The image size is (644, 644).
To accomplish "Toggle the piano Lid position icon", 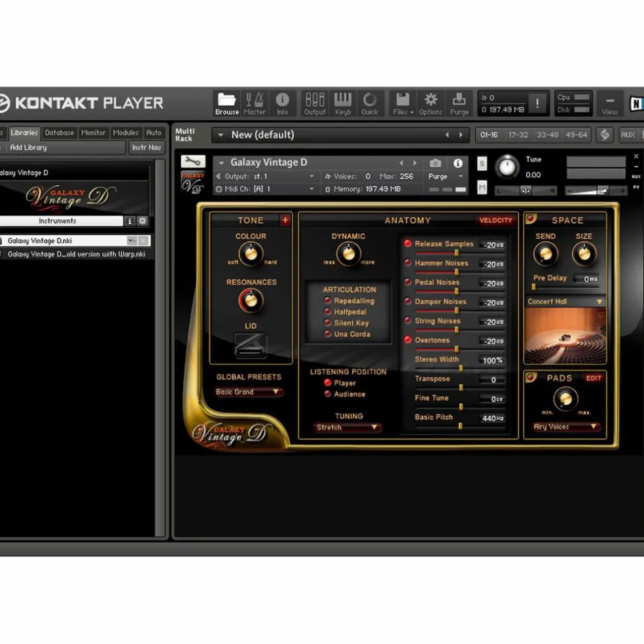I will click(x=250, y=345).
